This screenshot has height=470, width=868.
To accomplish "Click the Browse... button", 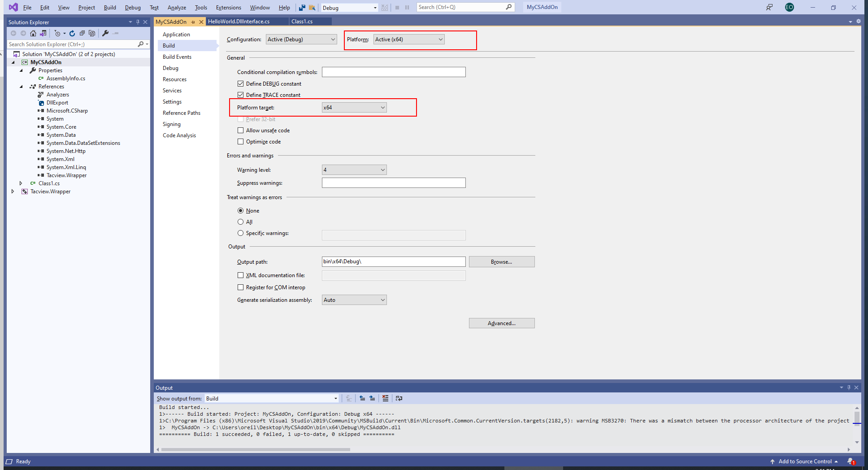I will (x=502, y=262).
